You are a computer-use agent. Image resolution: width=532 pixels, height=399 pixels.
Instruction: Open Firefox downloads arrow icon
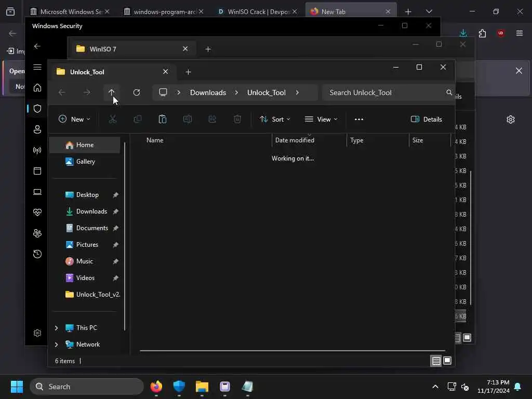coord(463,33)
